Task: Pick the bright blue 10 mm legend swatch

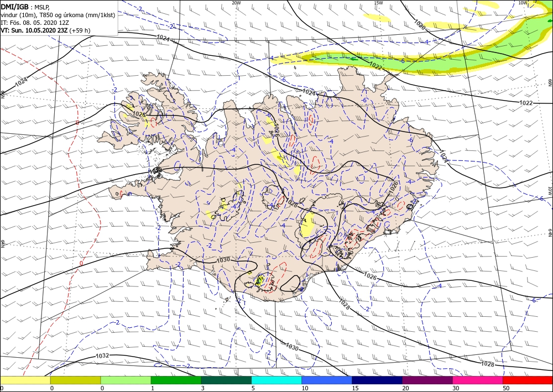Action: coord(327,380)
